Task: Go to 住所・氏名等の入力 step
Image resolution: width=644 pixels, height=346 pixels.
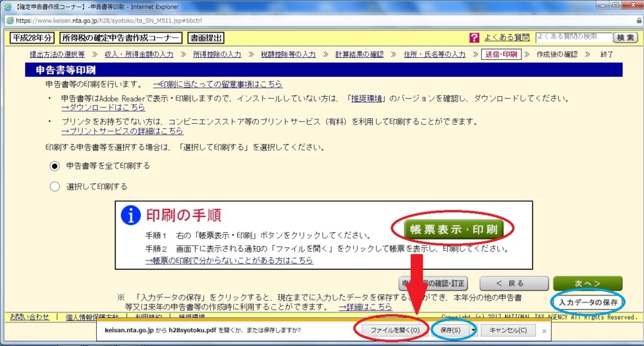Action: point(435,54)
